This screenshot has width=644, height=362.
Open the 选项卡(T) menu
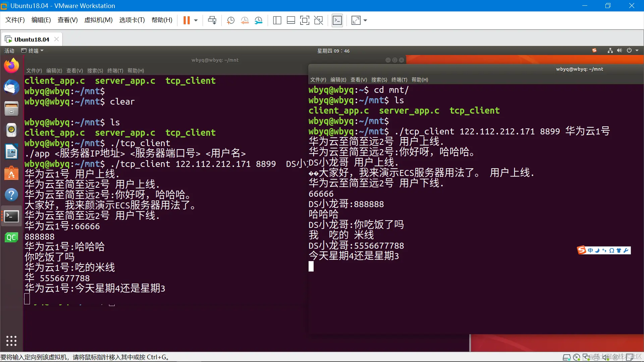tap(132, 20)
